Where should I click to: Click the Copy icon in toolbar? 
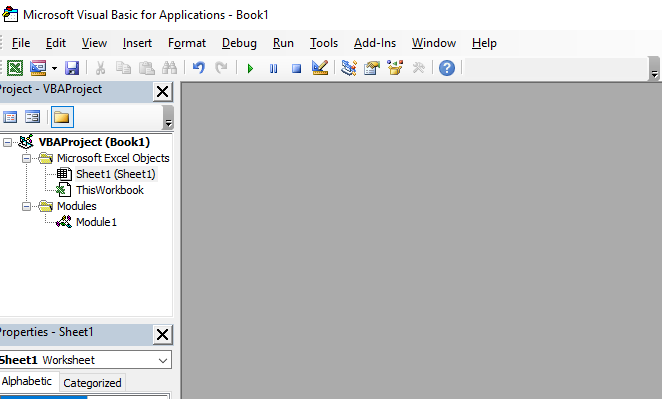(123, 68)
